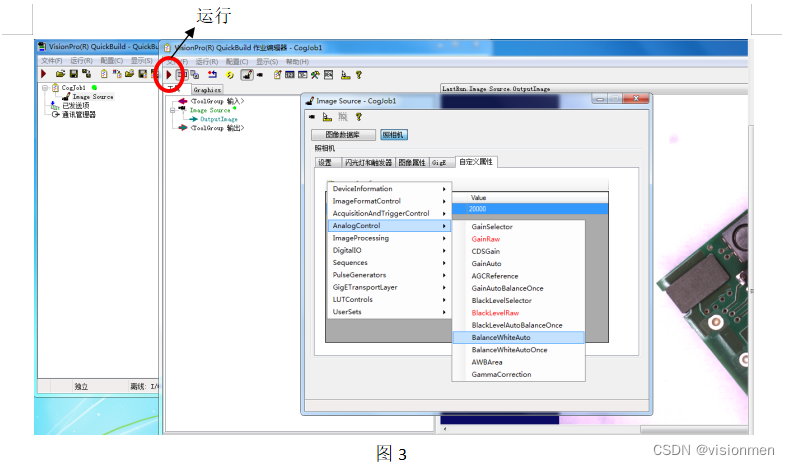This screenshot has width=790, height=465.
Task: Click the second open-folder icon in QuickBuild main toolbar
Action: pos(129,74)
